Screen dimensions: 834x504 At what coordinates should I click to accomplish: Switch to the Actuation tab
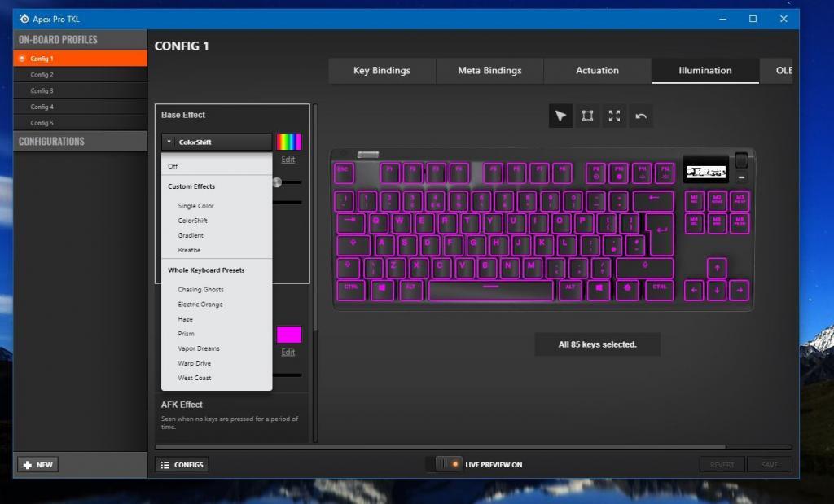[597, 71]
